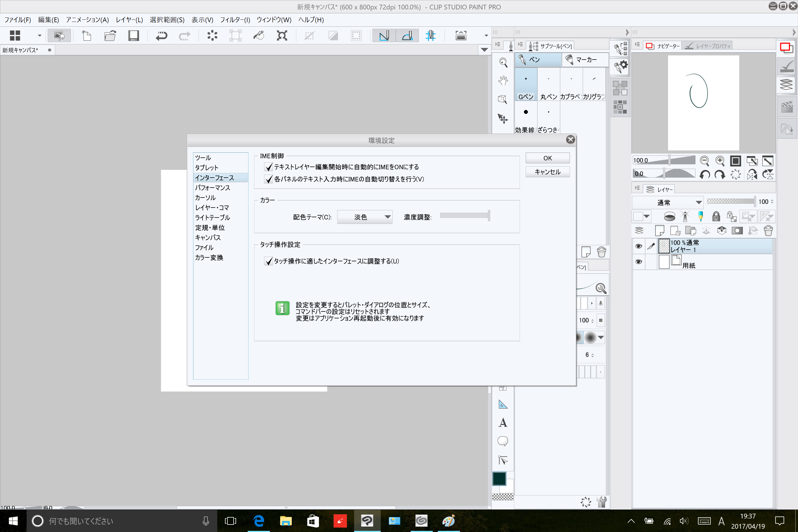Viewport: 798px width, 532px height.
Task: Open the 通常 blending mode dropdown
Action: coord(667,203)
